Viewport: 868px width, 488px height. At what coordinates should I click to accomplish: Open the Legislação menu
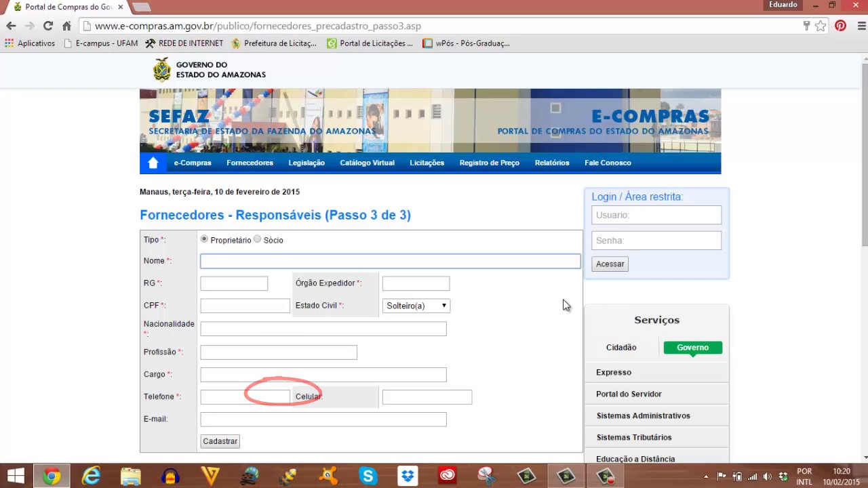[307, 163]
